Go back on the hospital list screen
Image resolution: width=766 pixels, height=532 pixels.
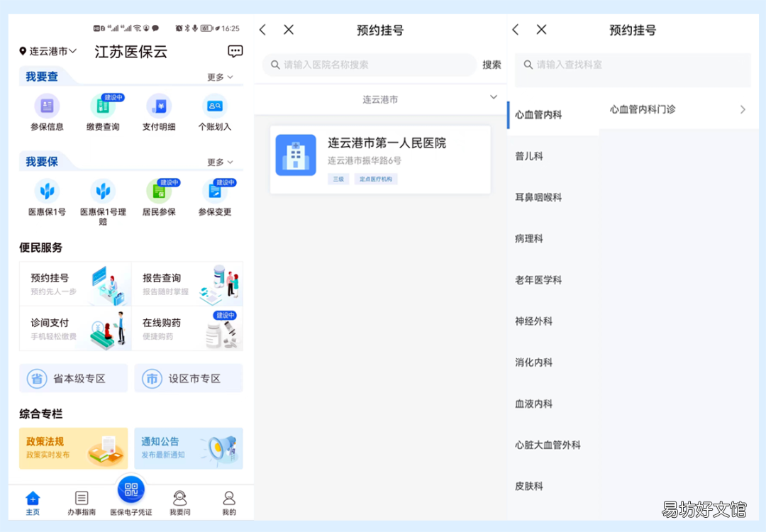(x=263, y=30)
